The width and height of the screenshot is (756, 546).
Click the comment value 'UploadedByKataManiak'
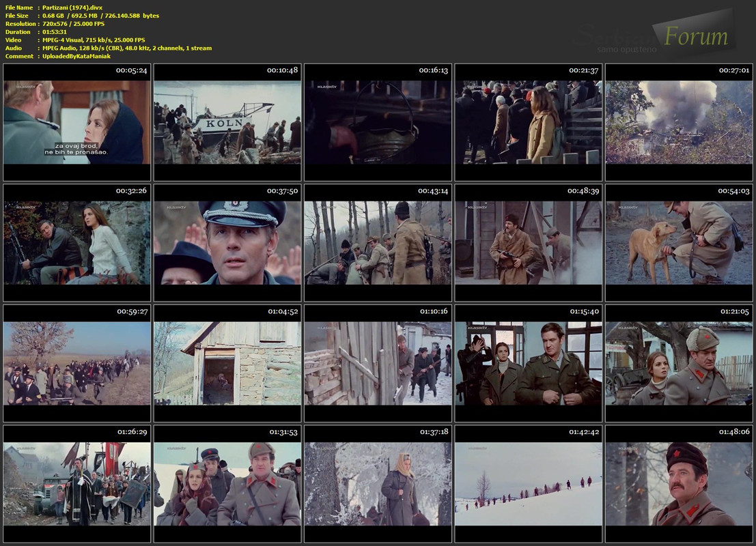click(x=76, y=57)
